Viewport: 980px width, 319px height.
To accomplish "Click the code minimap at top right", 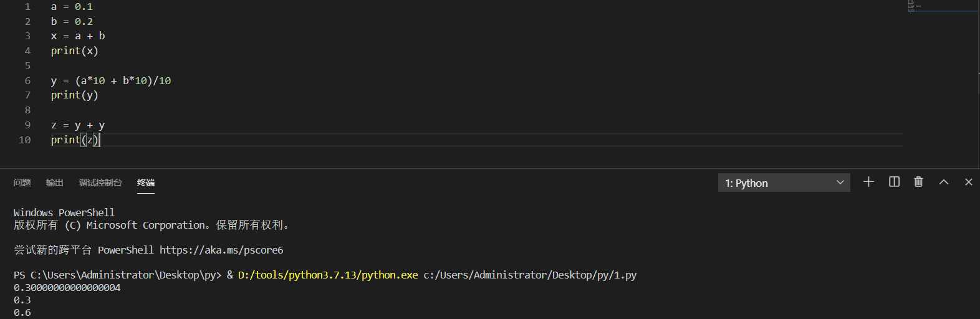I will click(915, 6).
